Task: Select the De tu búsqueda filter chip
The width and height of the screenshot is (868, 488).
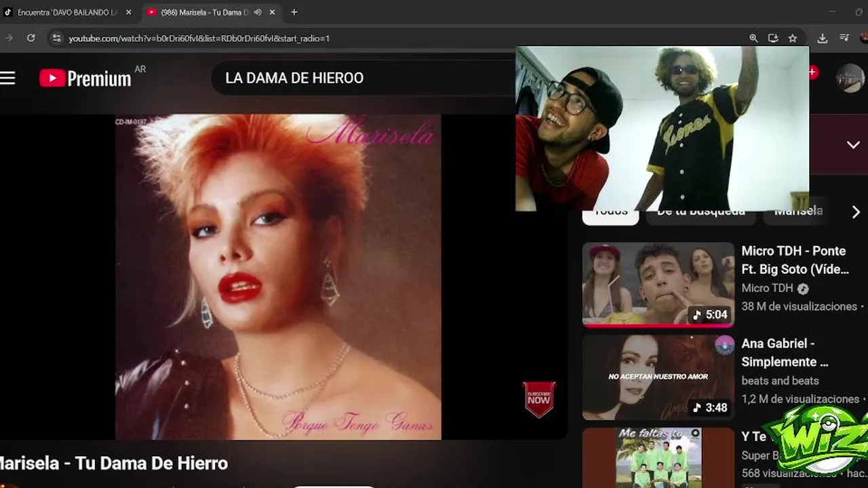Action: coord(701,213)
